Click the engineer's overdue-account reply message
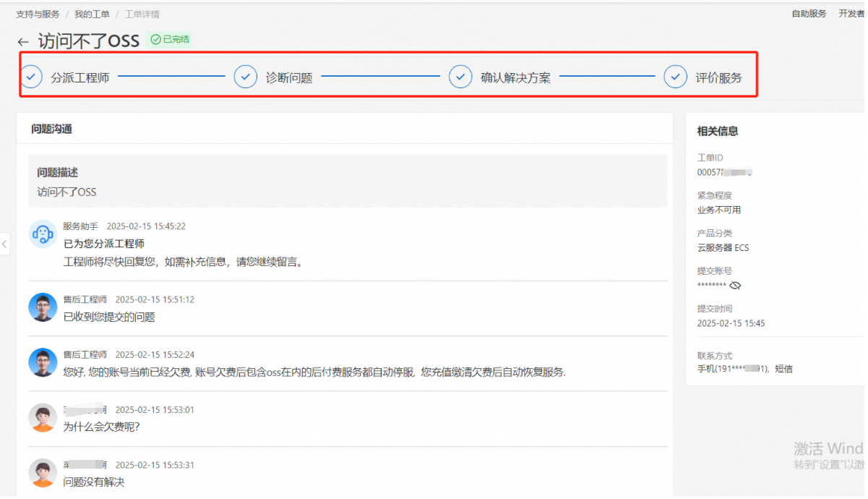Image resolution: width=868 pixels, height=499 pixels. [314, 372]
